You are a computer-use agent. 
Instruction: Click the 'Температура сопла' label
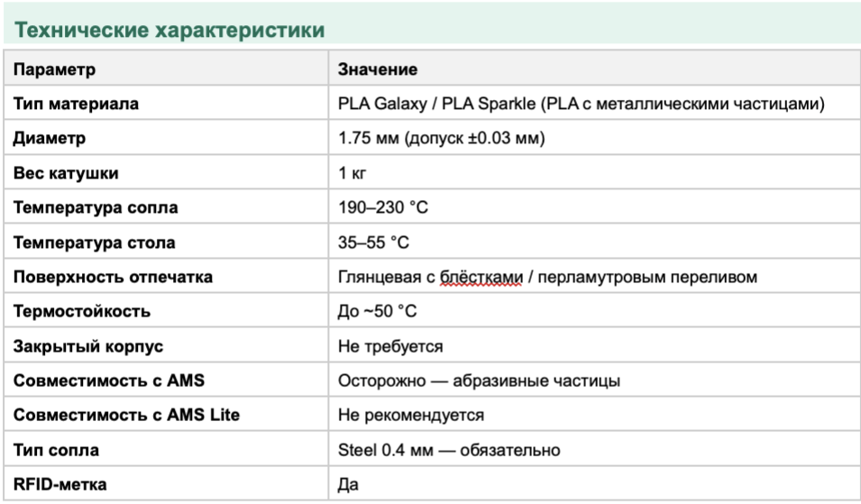coord(96,207)
